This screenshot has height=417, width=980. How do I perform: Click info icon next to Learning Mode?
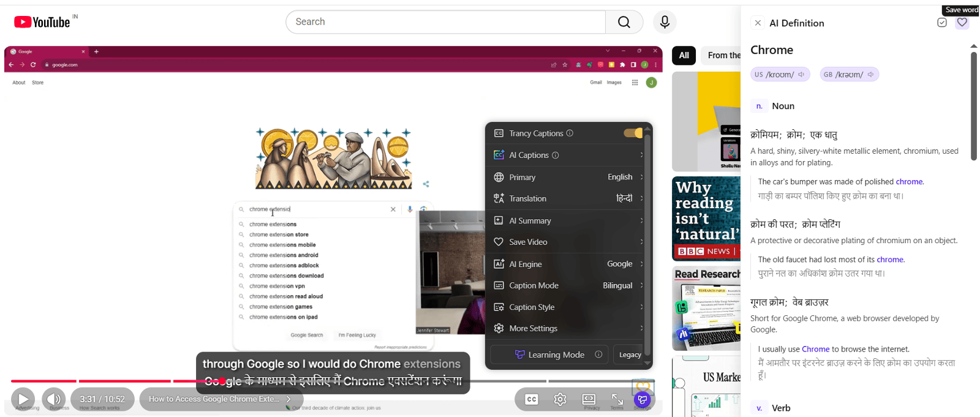pyautogui.click(x=598, y=355)
